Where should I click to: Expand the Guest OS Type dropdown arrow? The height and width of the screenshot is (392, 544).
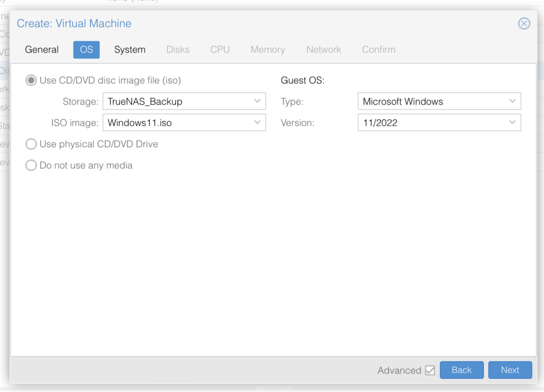tap(512, 101)
